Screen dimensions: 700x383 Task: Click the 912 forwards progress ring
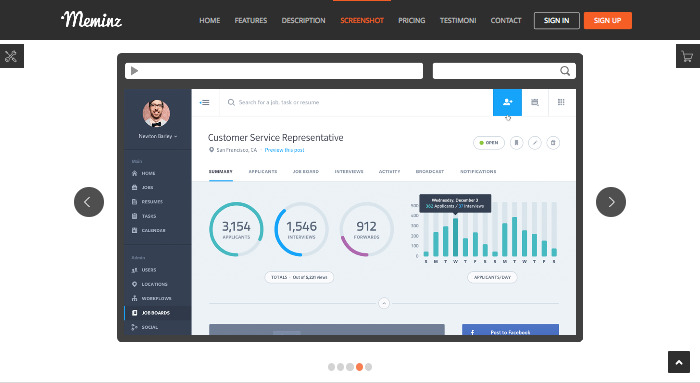[367, 229]
